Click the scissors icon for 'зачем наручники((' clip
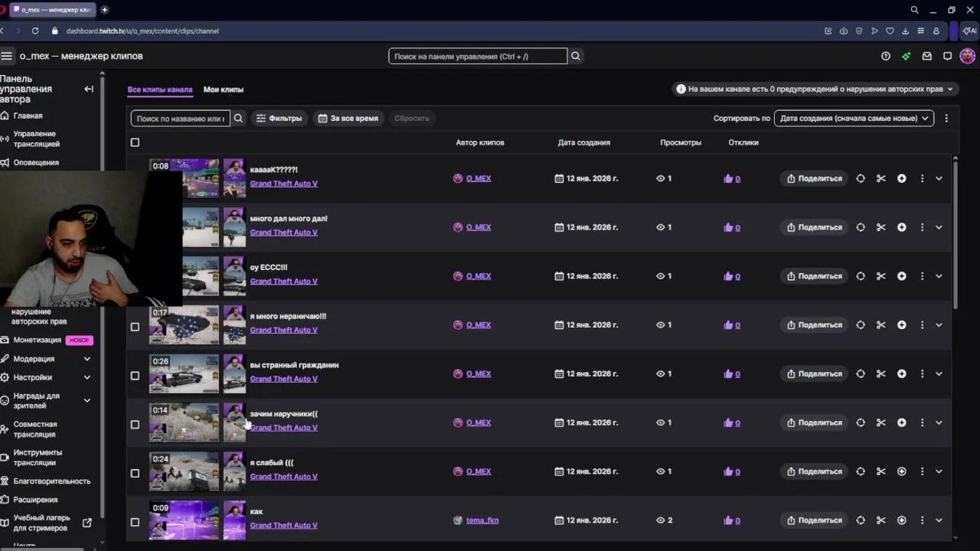This screenshot has width=980, height=551. click(x=881, y=422)
